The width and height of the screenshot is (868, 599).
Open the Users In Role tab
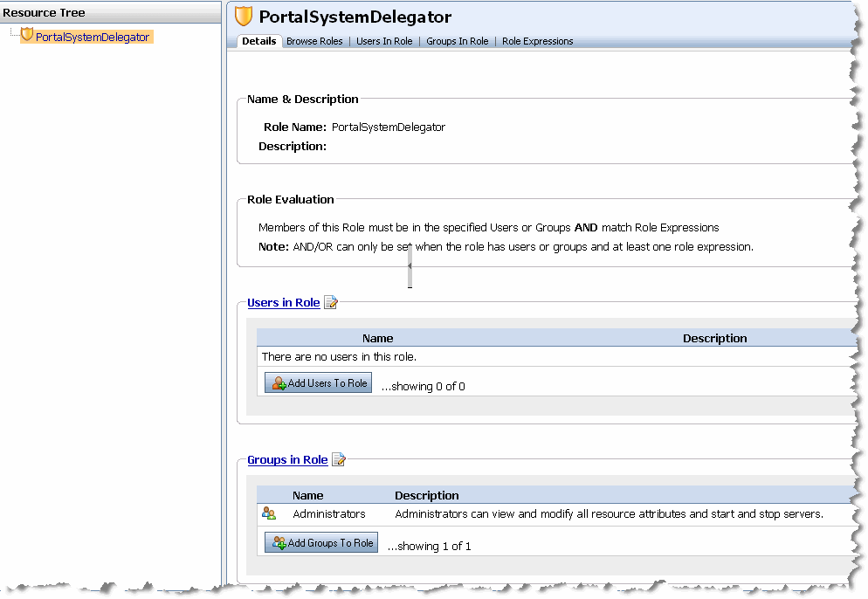[x=384, y=41]
